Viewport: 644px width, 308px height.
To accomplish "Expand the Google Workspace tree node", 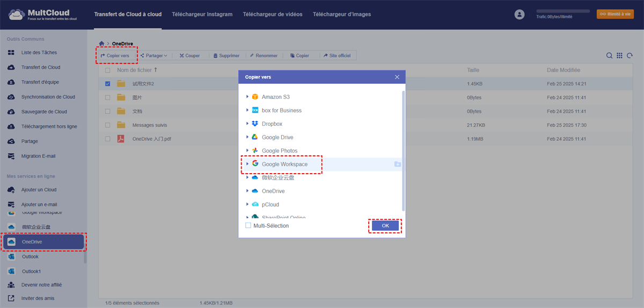I will point(247,164).
